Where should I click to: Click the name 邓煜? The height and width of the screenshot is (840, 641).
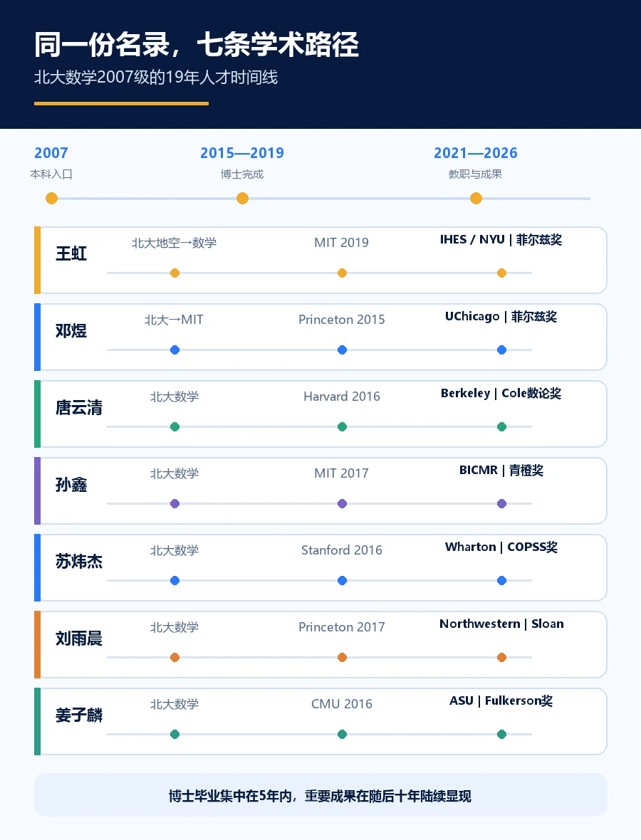pyautogui.click(x=71, y=330)
